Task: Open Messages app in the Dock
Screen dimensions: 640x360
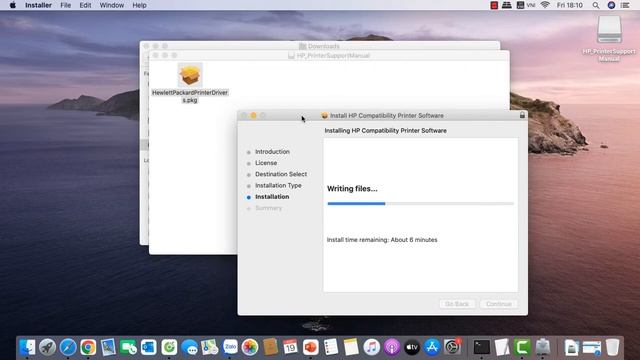Action: (189, 347)
